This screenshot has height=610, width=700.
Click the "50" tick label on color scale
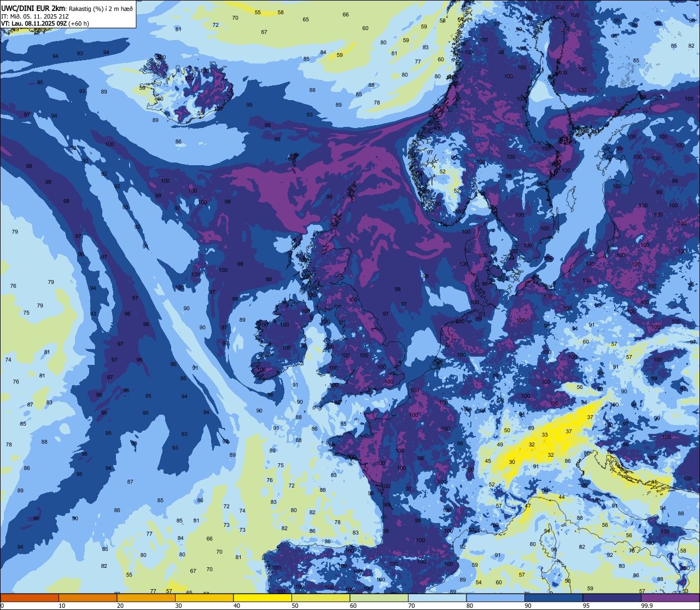295,606
